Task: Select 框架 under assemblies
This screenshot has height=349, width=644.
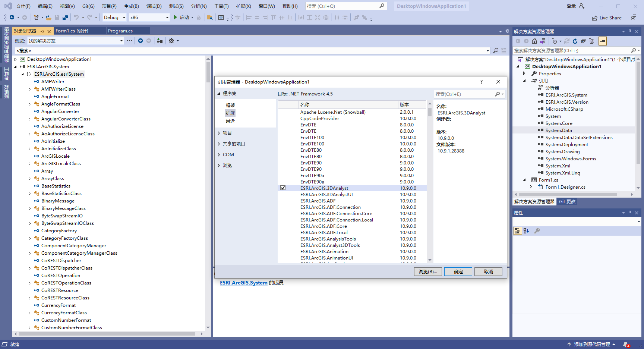Action: click(230, 106)
